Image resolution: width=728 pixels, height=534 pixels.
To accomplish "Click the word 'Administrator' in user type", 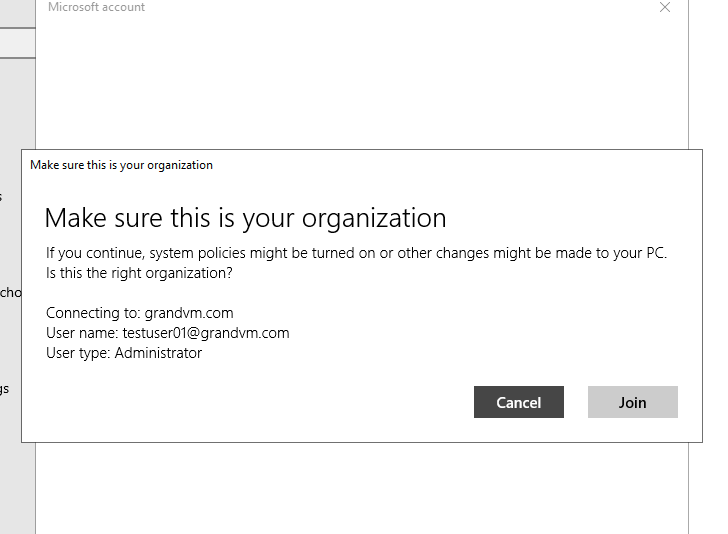I will click(x=158, y=353).
